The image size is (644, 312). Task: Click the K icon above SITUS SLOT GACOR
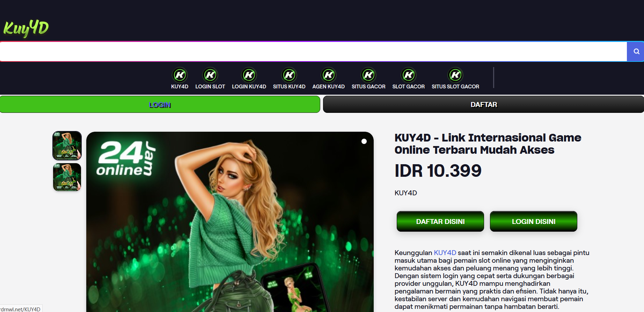[x=455, y=75]
